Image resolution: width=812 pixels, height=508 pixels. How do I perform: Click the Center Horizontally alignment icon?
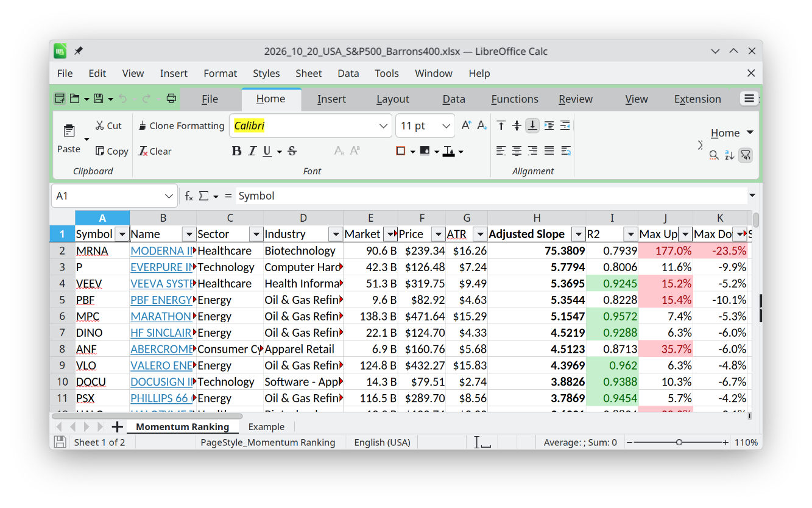click(517, 151)
